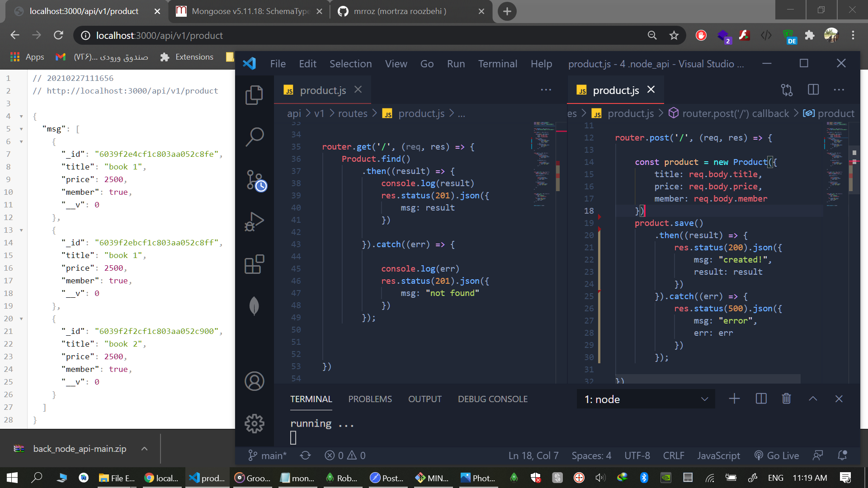Split the editor right
Screen dimensions: 868x488
pyautogui.click(x=813, y=90)
